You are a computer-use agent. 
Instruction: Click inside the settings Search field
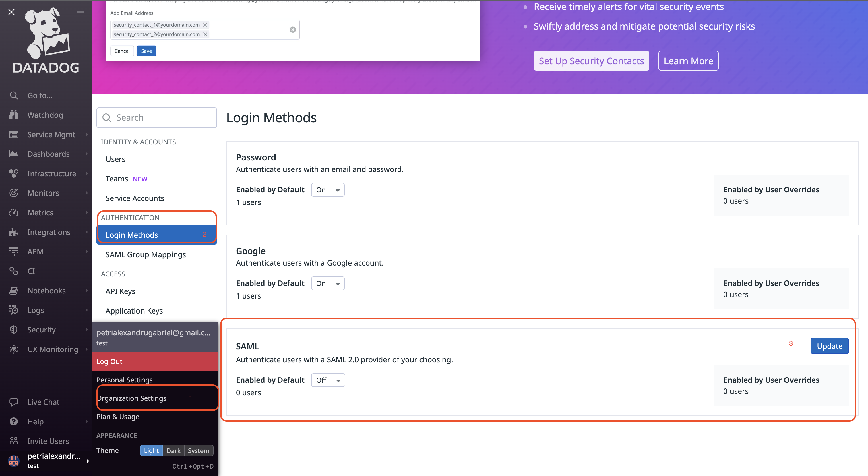(x=156, y=117)
